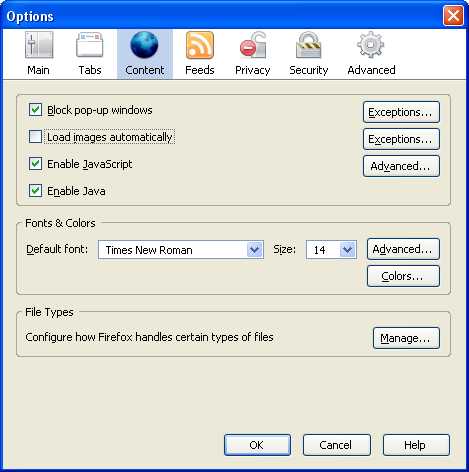Open the Security padlock icon

(309, 45)
